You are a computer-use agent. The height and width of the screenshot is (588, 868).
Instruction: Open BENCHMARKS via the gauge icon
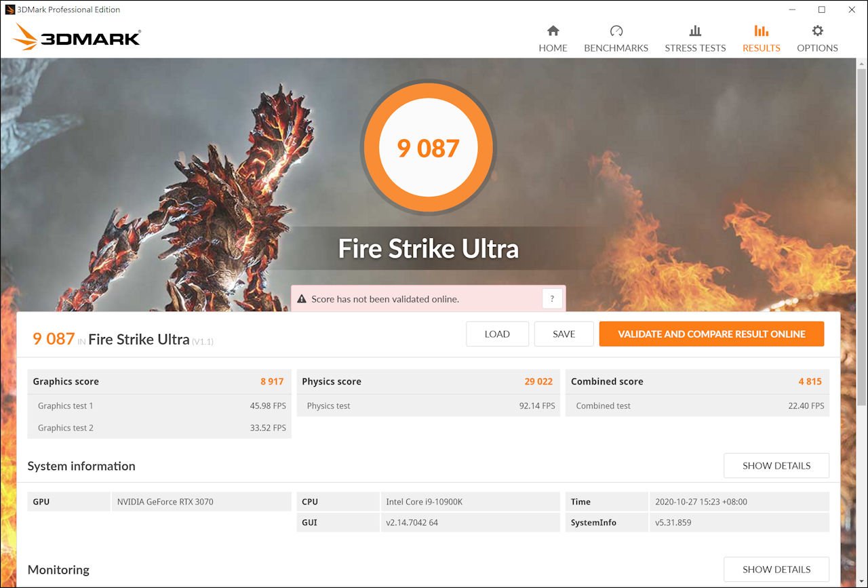(x=616, y=31)
